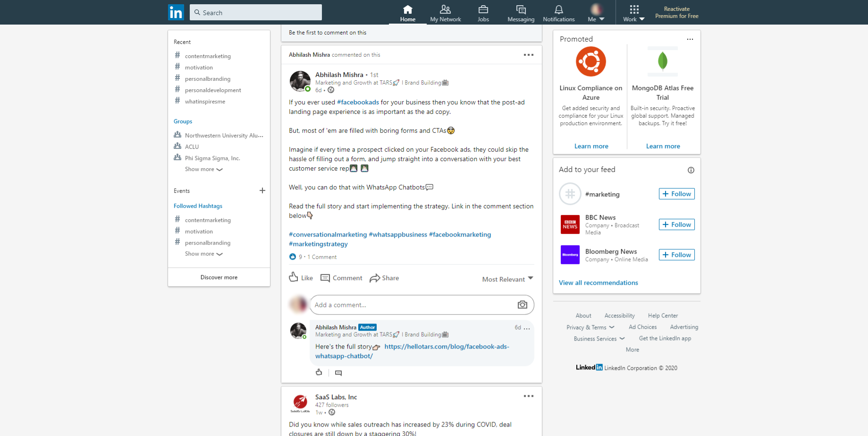Open the Bloomberg News logo
This screenshot has height=436, width=868.
point(570,255)
